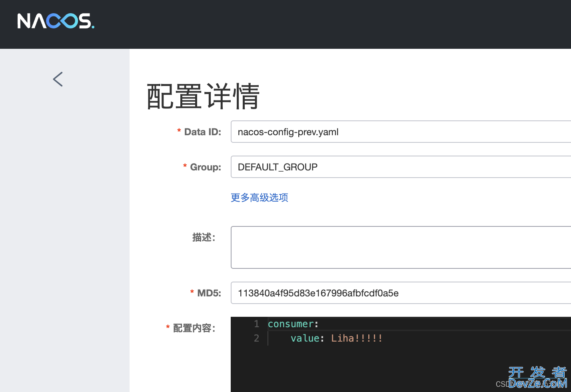
Task: Click the 配置详情 page heading
Action: [204, 96]
